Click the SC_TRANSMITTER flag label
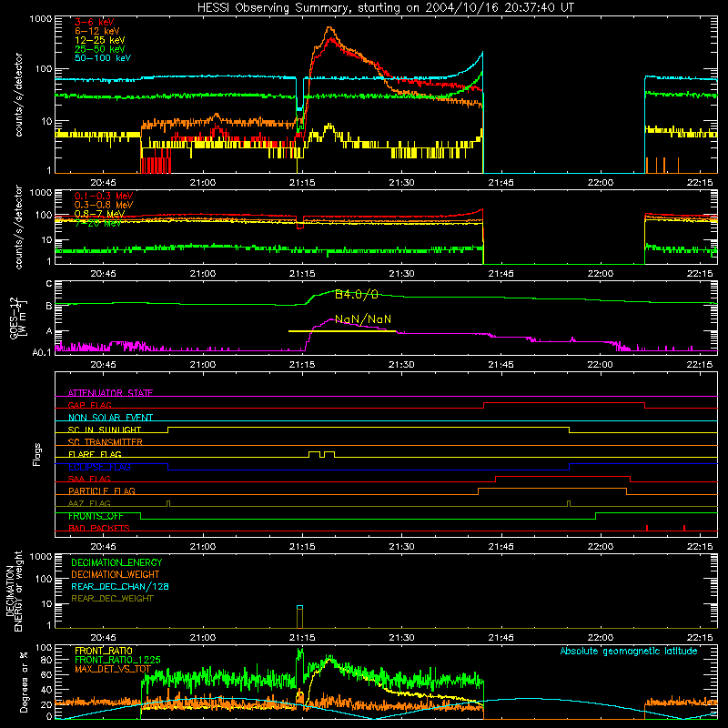This screenshot has height=728, width=728. (x=106, y=441)
